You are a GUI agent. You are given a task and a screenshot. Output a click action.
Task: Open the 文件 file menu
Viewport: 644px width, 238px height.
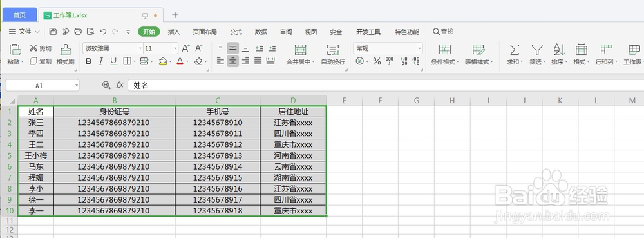(x=24, y=32)
